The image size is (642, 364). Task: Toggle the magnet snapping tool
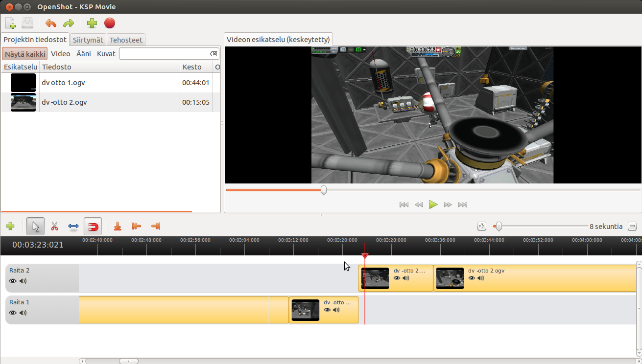tap(93, 227)
